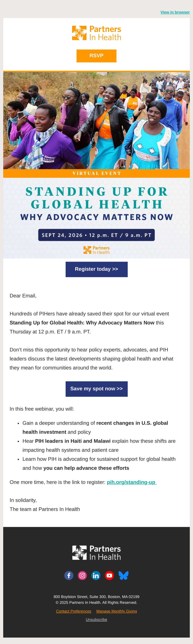Click the Register today >> button
Screen dimensions: 193x644
96,269
